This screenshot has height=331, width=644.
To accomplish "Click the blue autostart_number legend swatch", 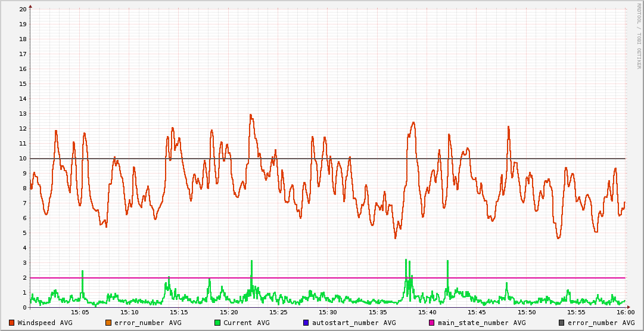I will coord(306,323).
